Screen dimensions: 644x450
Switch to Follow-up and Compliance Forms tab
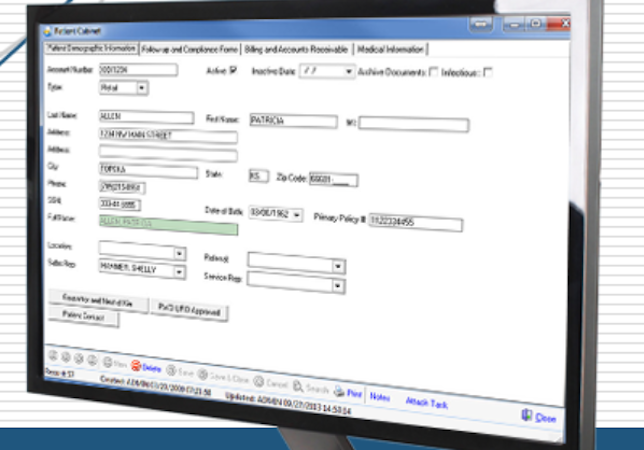click(x=189, y=49)
